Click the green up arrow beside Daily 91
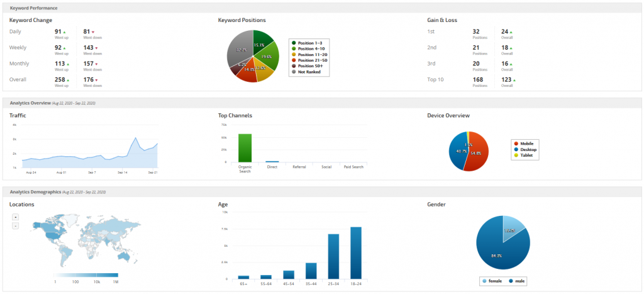The width and height of the screenshot is (644, 294). click(x=65, y=31)
